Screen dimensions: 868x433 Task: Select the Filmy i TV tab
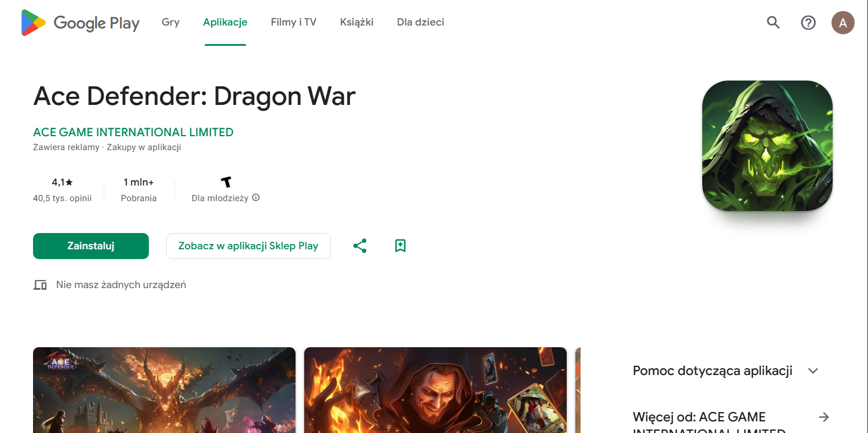point(293,23)
